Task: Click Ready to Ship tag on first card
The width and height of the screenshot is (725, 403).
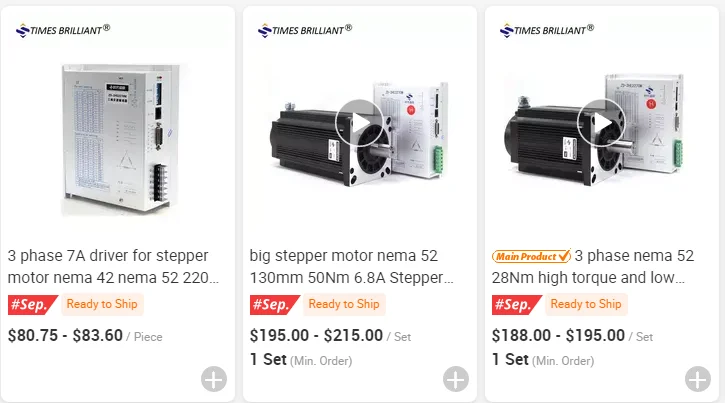Action: (102, 304)
